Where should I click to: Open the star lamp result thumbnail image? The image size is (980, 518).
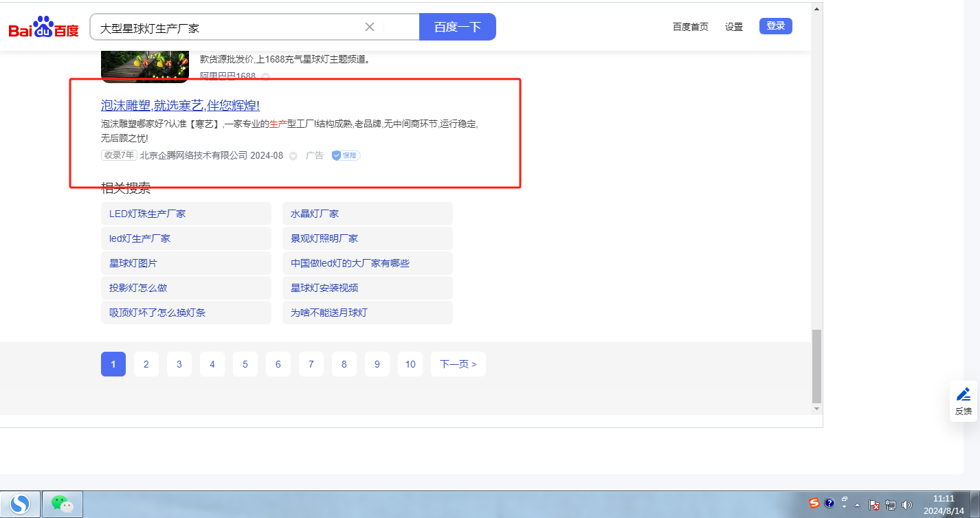(x=145, y=65)
